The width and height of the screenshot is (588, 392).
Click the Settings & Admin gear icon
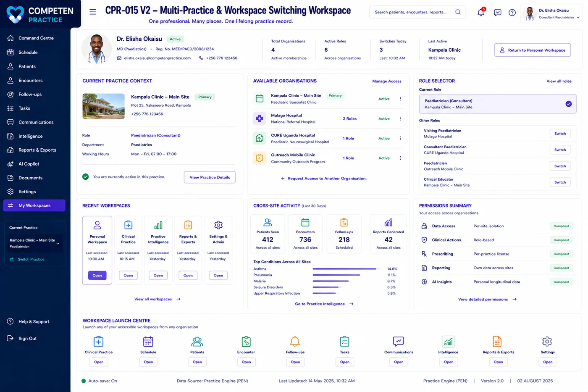click(218, 225)
